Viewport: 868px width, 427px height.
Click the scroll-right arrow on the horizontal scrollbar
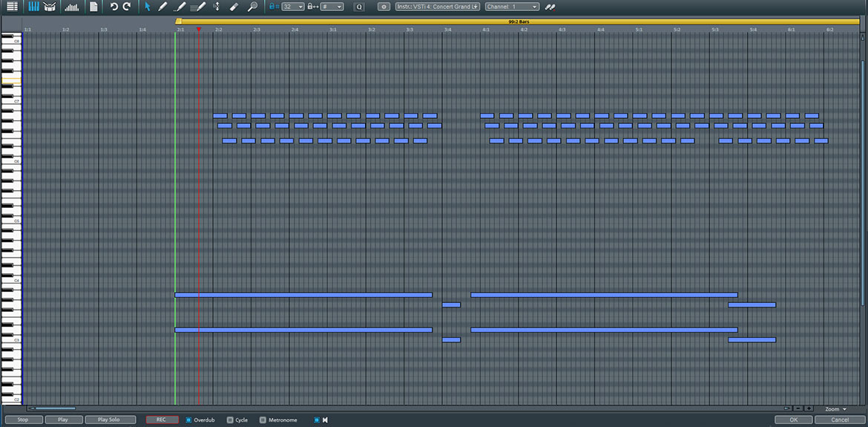pyautogui.click(x=787, y=408)
